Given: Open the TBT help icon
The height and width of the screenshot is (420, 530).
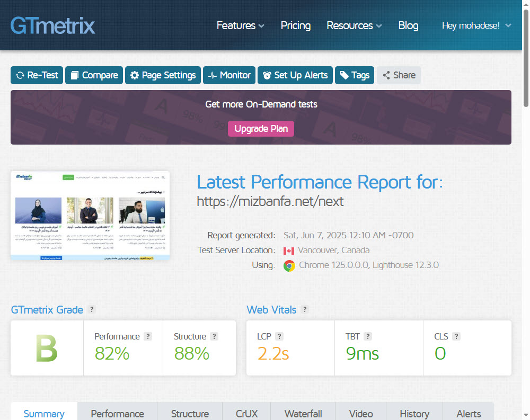Looking at the screenshot, I should click(368, 336).
